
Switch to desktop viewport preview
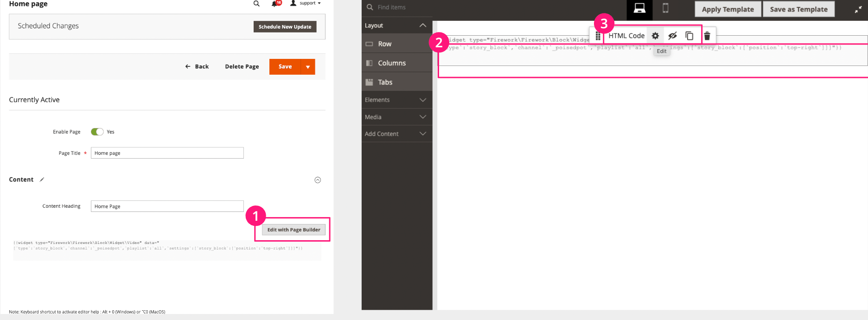click(x=639, y=8)
